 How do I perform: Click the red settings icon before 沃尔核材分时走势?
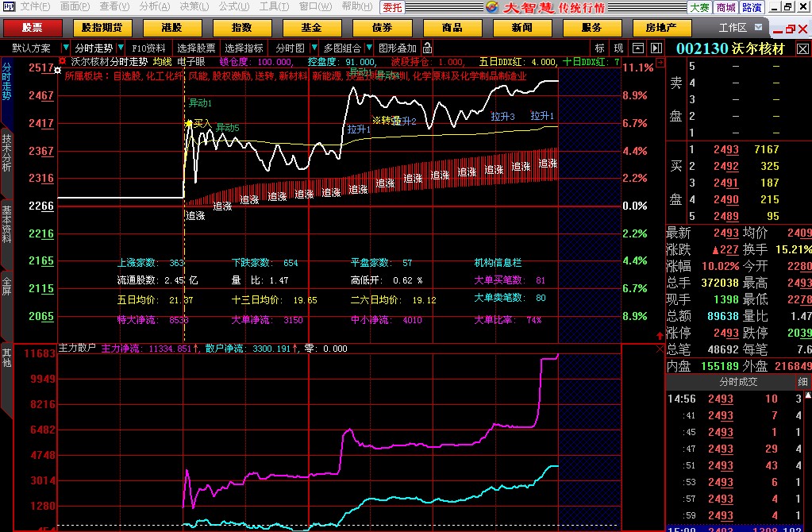pyautogui.click(x=62, y=61)
